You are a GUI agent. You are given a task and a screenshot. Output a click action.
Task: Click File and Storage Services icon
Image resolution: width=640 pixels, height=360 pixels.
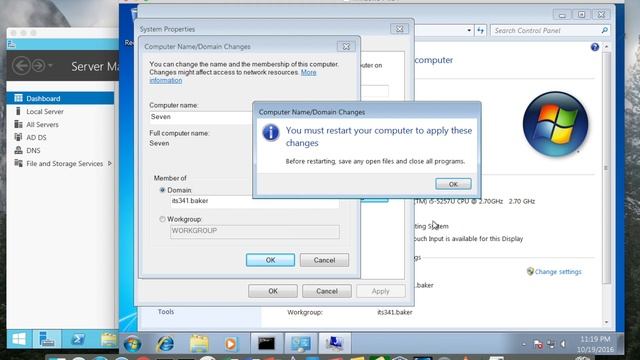tap(18, 163)
